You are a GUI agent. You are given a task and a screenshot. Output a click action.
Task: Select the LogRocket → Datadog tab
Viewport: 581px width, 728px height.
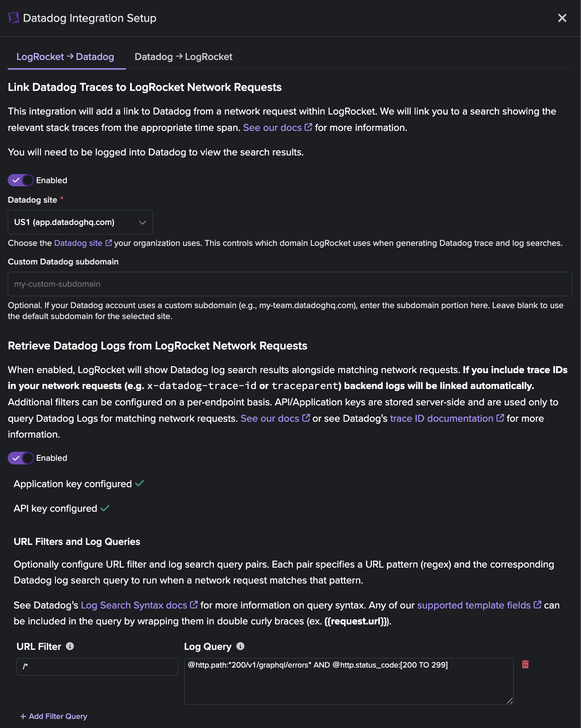click(x=65, y=57)
